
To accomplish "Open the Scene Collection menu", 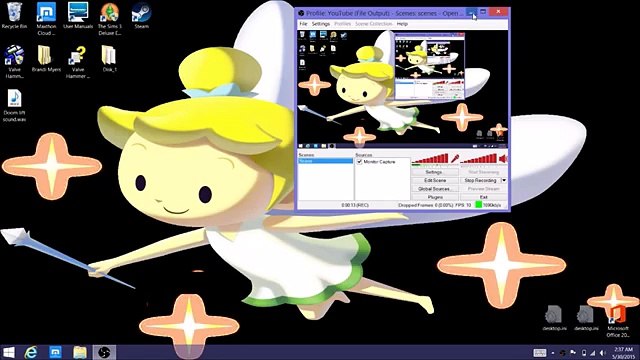I will pos(373,24).
